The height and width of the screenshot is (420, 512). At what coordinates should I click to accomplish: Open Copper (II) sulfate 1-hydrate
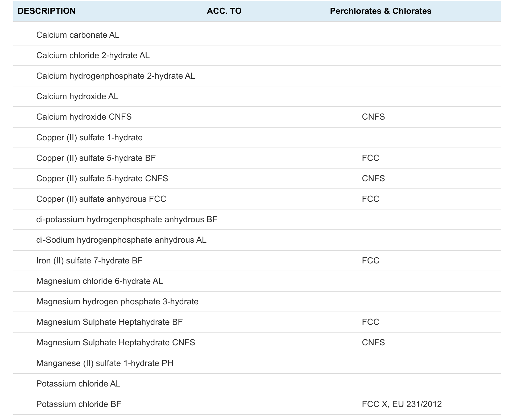(x=89, y=137)
